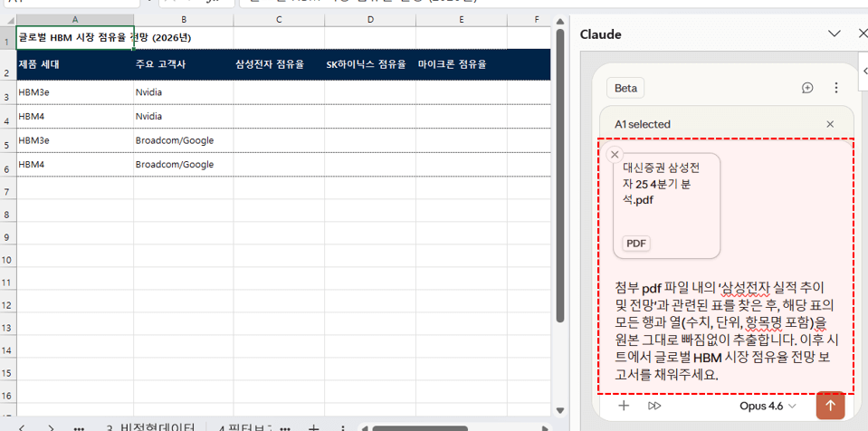868x431 pixels.
Task: Send the prompt with the orange arrow button
Action: (830, 406)
